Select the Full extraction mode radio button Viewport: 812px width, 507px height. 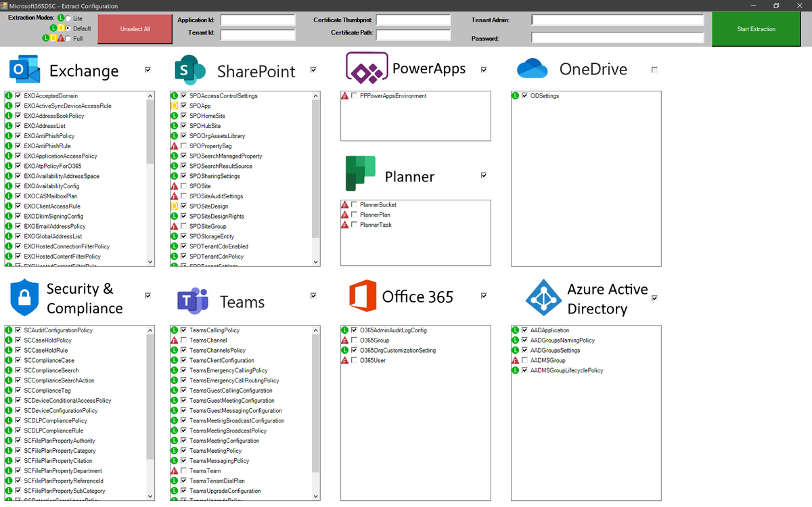click(x=68, y=39)
